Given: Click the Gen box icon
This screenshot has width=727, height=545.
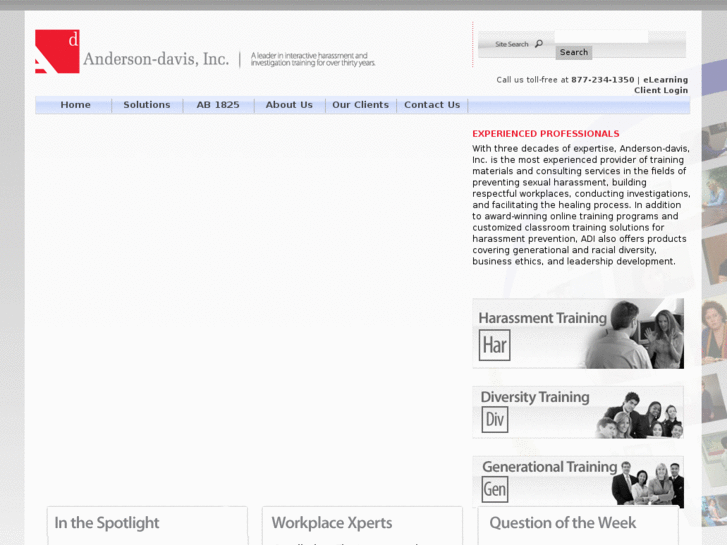Looking at the screenshot, I should 495,489.
